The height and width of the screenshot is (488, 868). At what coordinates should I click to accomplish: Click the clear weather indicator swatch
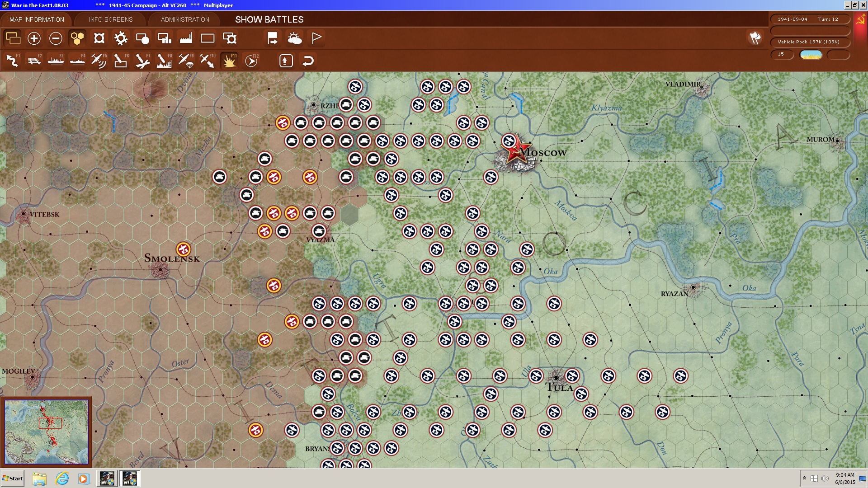[x=811, y=55]
